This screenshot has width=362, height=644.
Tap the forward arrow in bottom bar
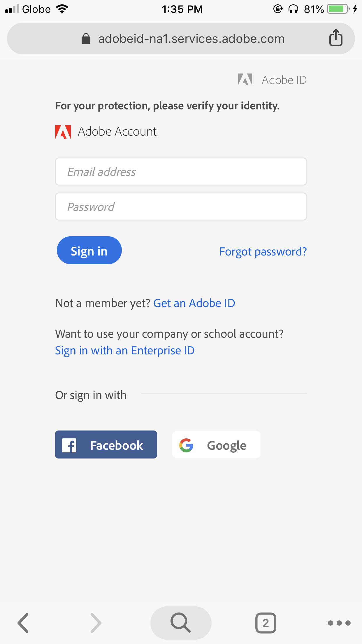click(96, 623)
